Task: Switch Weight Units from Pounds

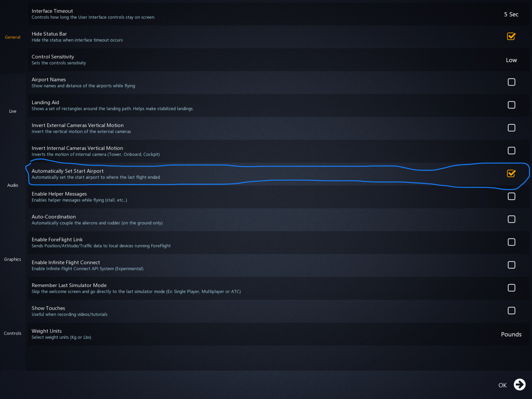Action: tap(511, 334)
